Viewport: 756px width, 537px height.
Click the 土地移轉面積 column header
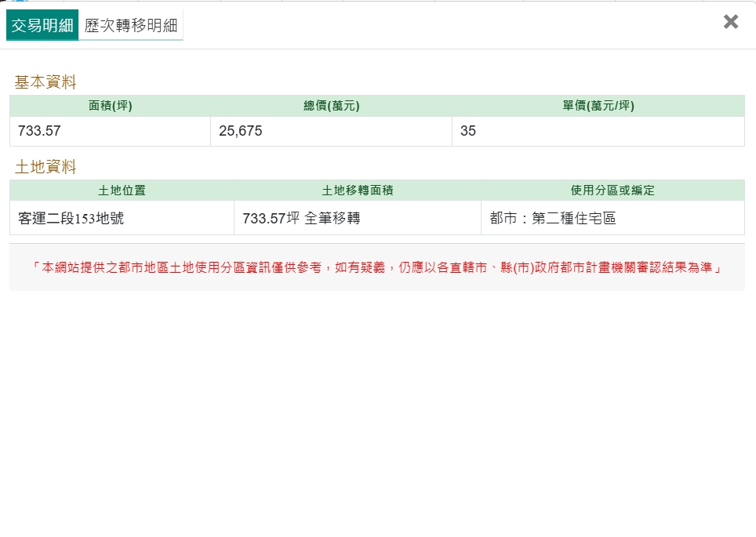tap(357, 190)
